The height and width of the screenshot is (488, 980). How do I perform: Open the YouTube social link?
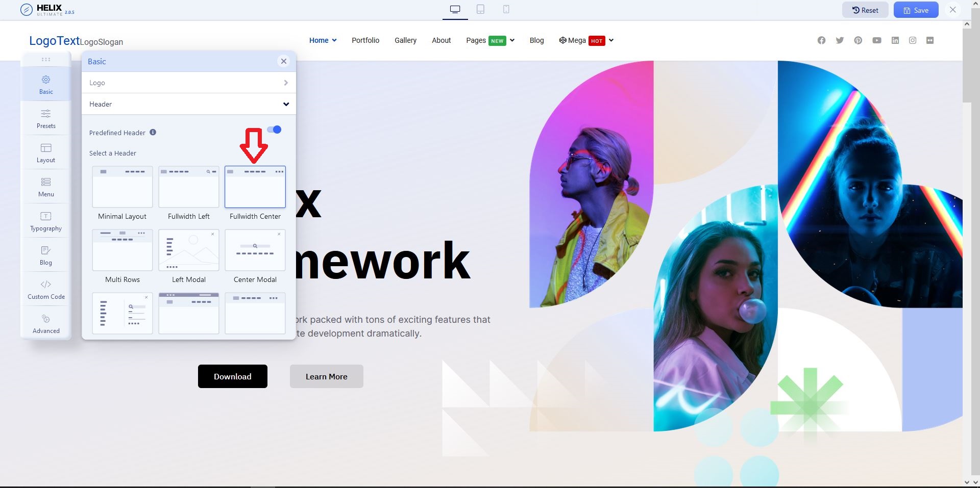pyautogui.click(x=877, y=40)
